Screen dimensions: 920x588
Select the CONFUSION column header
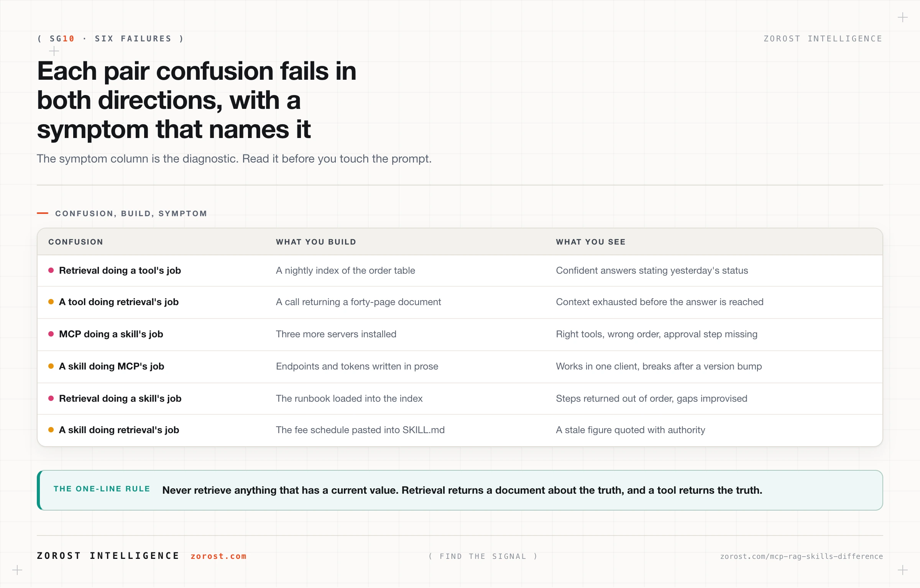pyautogui.click(x=76, y=242)
